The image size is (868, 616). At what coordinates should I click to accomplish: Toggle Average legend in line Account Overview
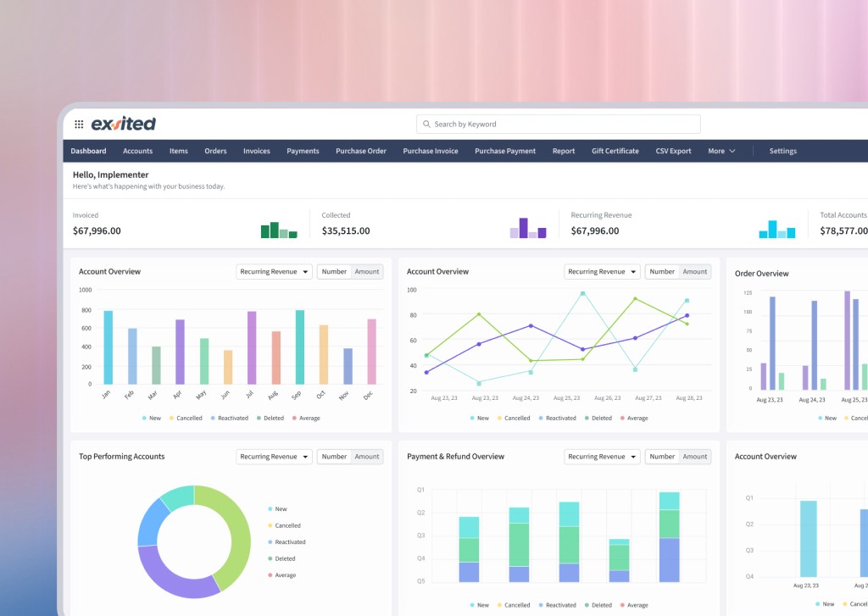pyautogui.click(x=634, y=418)
